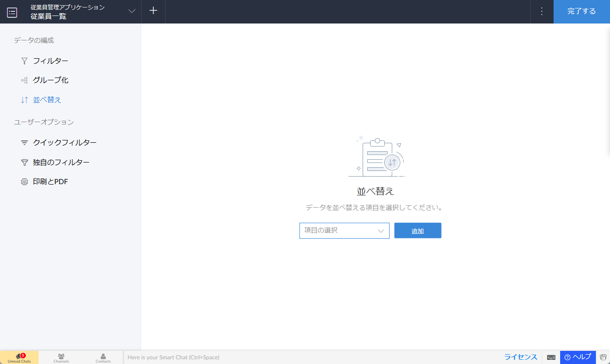The image size is (610, 364).
Task: Open クイックフィルター settings
Action: (x=64, y=142)
